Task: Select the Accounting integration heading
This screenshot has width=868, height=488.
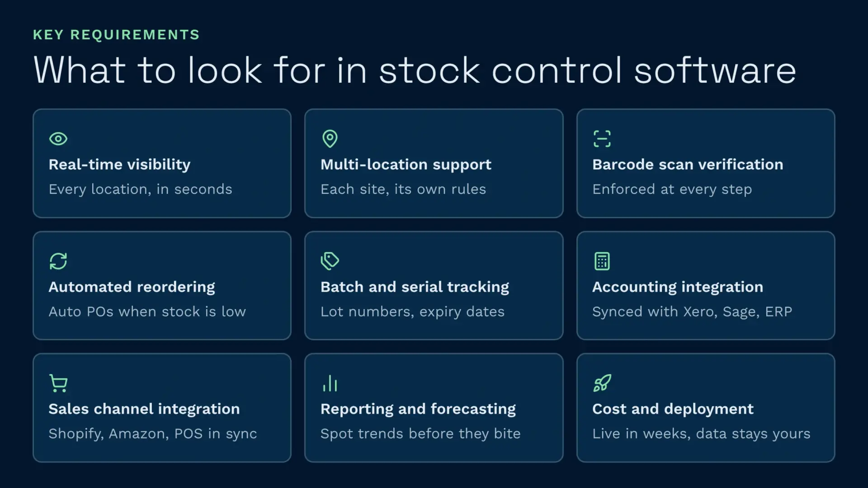Action: 678,287
